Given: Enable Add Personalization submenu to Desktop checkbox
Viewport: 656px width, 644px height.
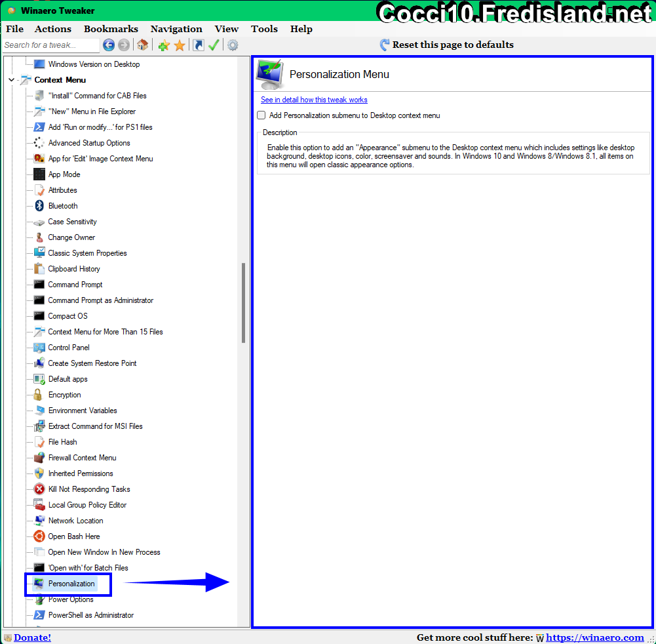Looking at the screenshot, I should (261, 115).
